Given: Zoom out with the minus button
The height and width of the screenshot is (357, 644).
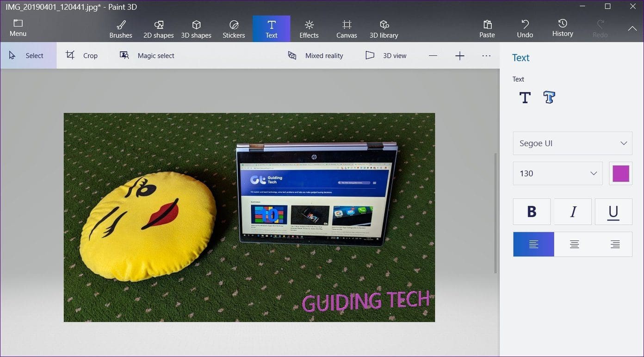Looking at the screenshot, I should [x=433, y=56].
